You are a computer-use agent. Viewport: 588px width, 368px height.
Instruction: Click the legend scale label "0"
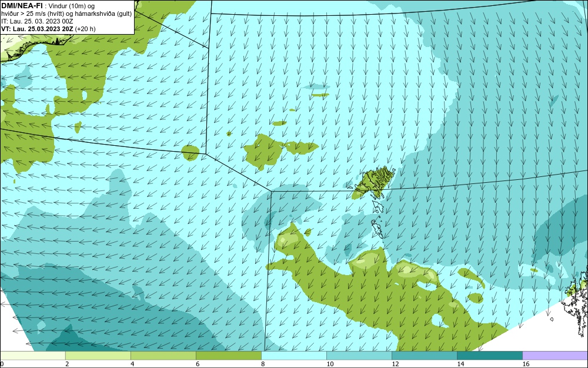pyautogui.click(x=2, y=364)
